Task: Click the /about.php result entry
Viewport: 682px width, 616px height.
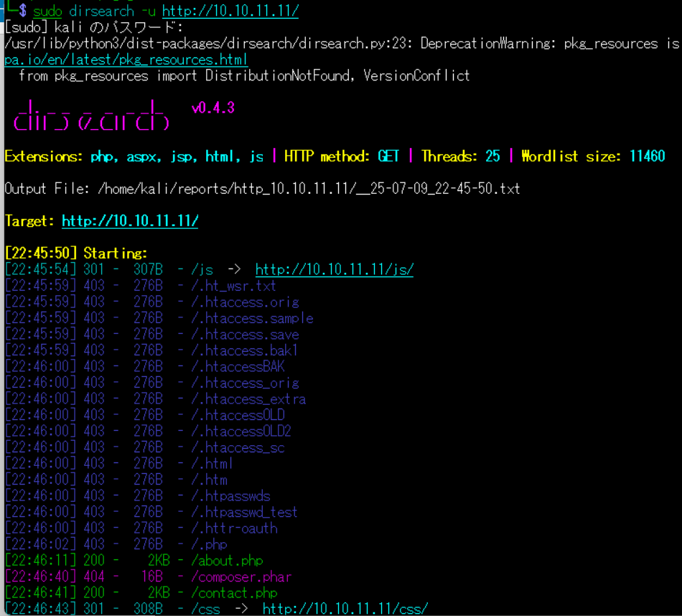Action: pyautogui.click(x=227, y=561)
